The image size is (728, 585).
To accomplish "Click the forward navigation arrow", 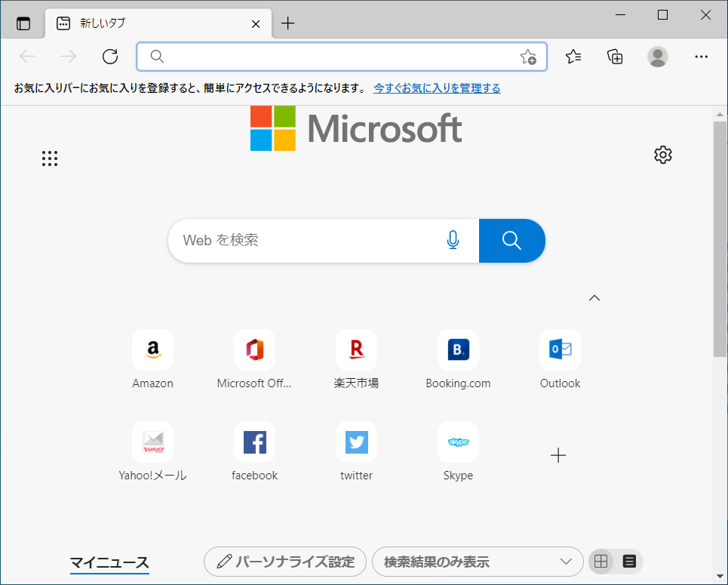I will click(69, 57).
